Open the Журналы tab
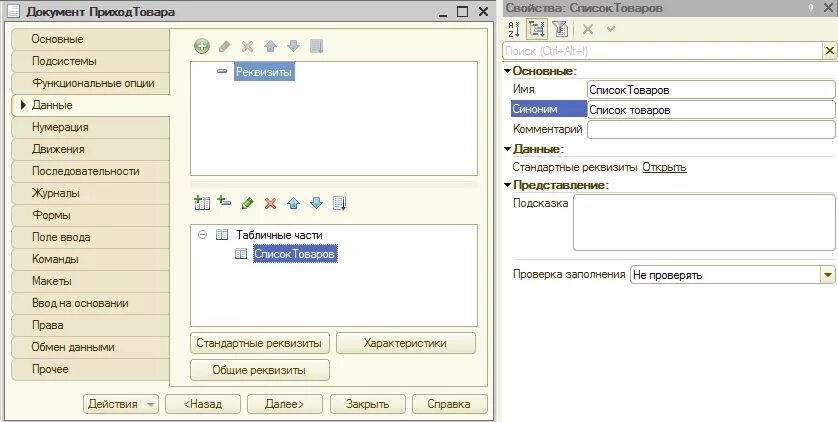The width and height of the screenshot is (838, 422). tap(90, 193)
